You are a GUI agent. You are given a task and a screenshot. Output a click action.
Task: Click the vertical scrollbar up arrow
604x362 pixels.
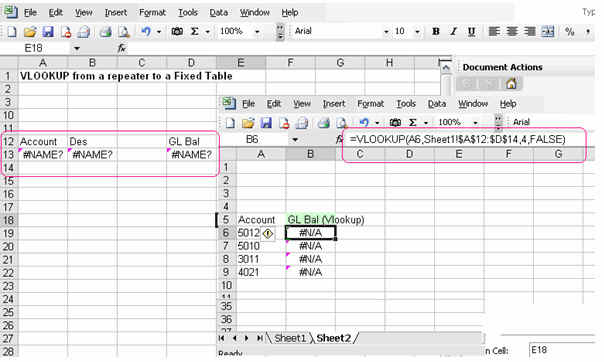pyautogui.click(x=446, y=69)
